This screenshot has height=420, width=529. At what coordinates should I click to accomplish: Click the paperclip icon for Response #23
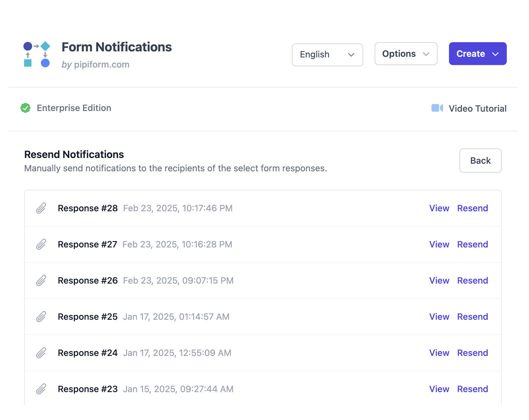[41, 389]
